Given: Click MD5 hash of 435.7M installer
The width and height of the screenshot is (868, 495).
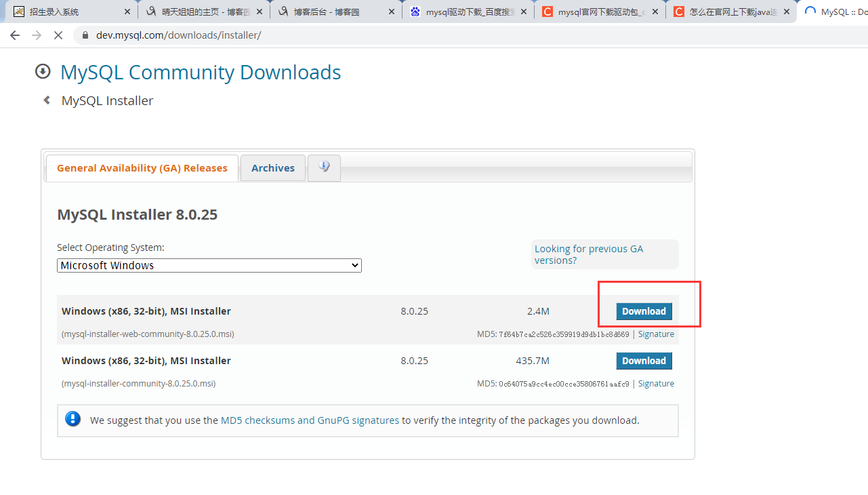Looking at the screenshot, I should (x=564, y=384).
